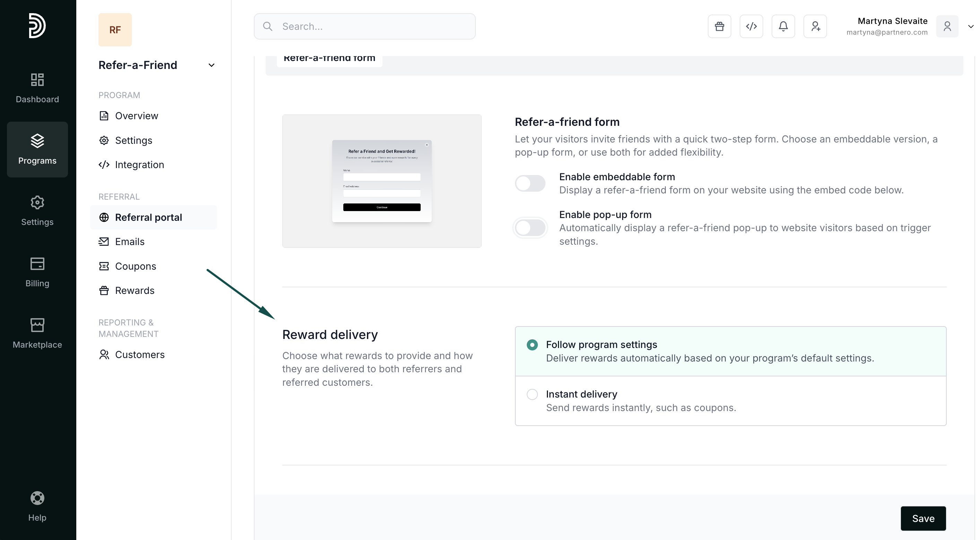Click the gift box icon in top bar
980x540 pixels.
pos(719,26)
